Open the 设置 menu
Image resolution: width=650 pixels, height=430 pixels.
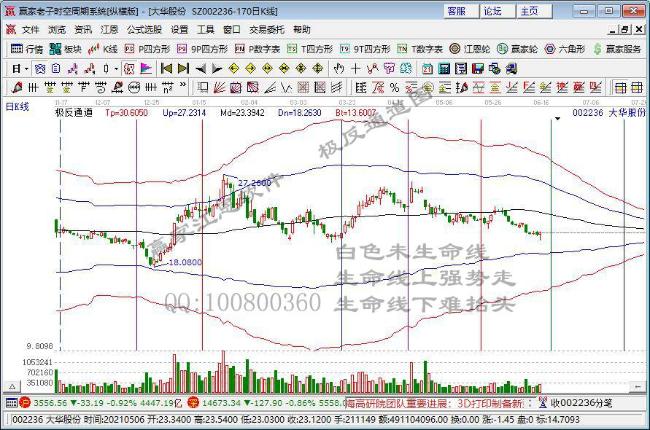179,30
